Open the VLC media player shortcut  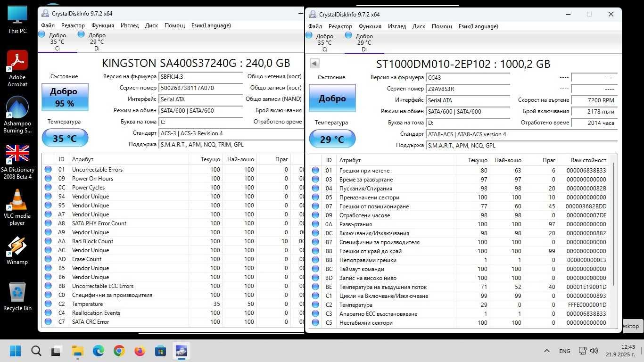[x=17, y=207]
